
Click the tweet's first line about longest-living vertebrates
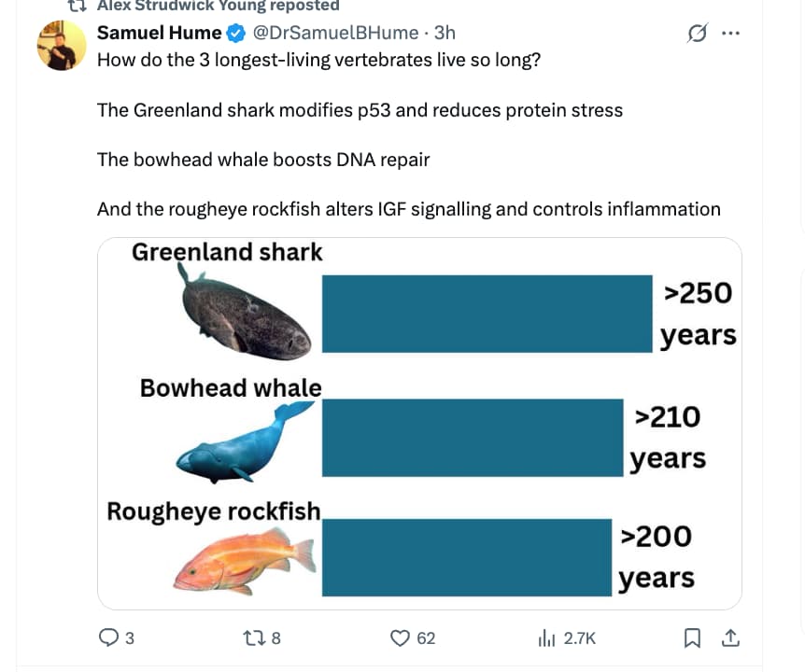[318, 60]
